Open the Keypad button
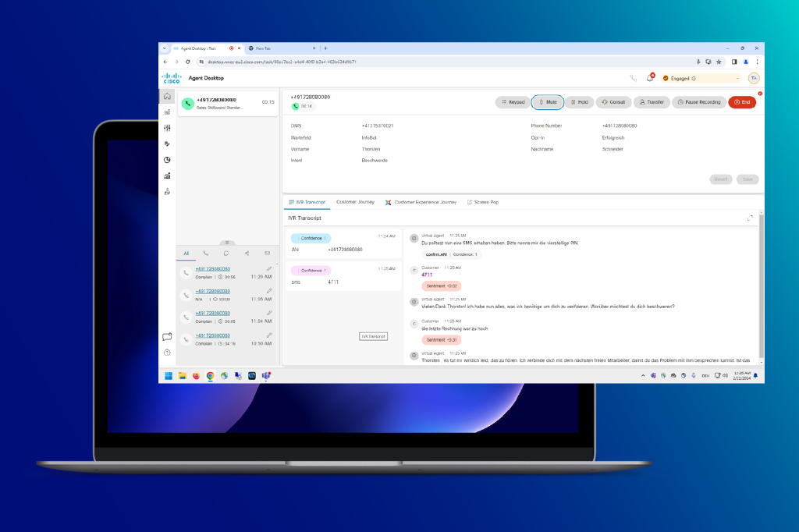This screenshot has width=799, height=532. 513,102
